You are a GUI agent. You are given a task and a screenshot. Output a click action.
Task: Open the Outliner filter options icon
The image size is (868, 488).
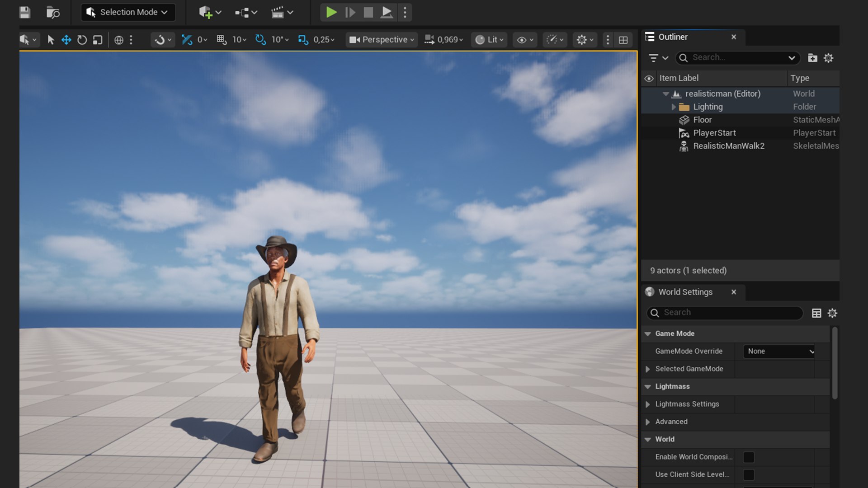[658, 58]
